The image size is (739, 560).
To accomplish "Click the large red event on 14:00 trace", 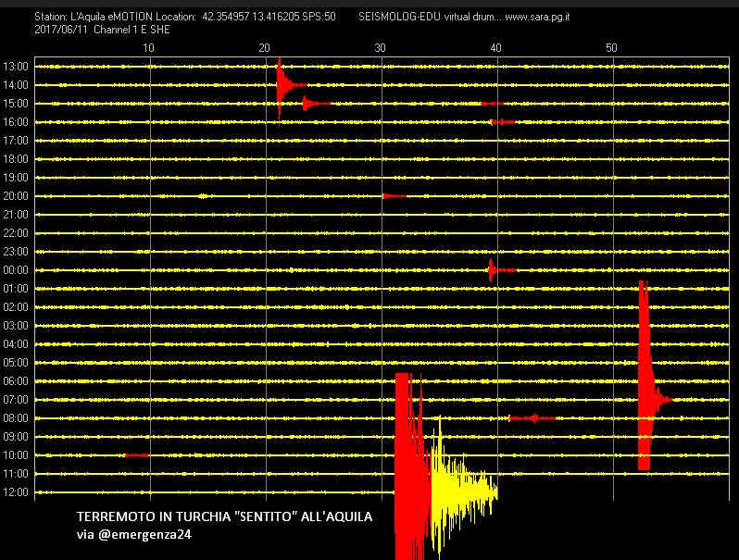I will [x=286, y=86].
